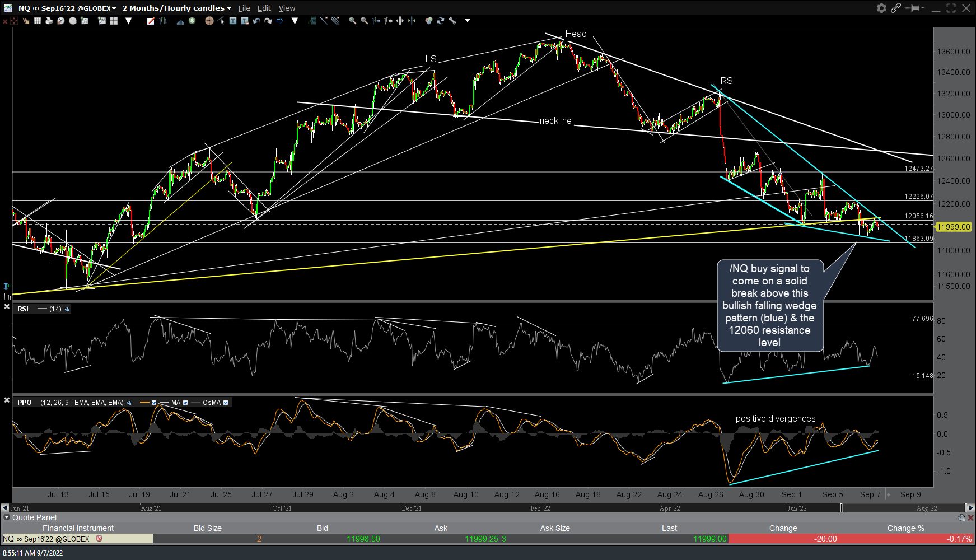
Task: Open the settings gear at top right
Action: (880, 8)
